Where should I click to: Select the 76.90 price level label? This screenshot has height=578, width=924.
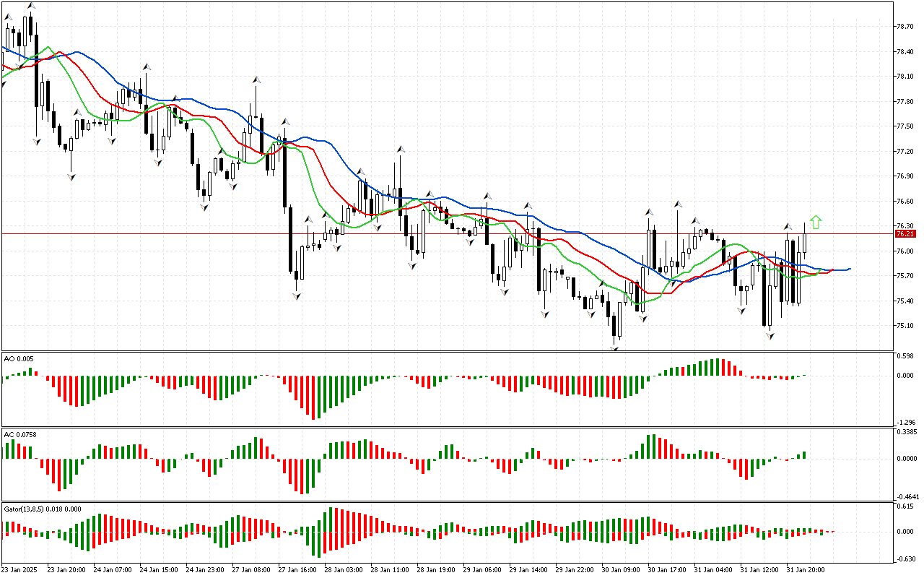[905, 176]
